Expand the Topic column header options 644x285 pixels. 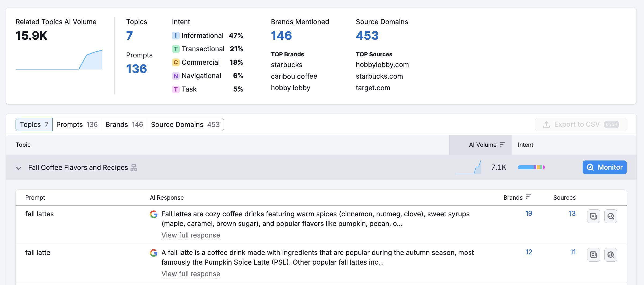tap(23, 144)
